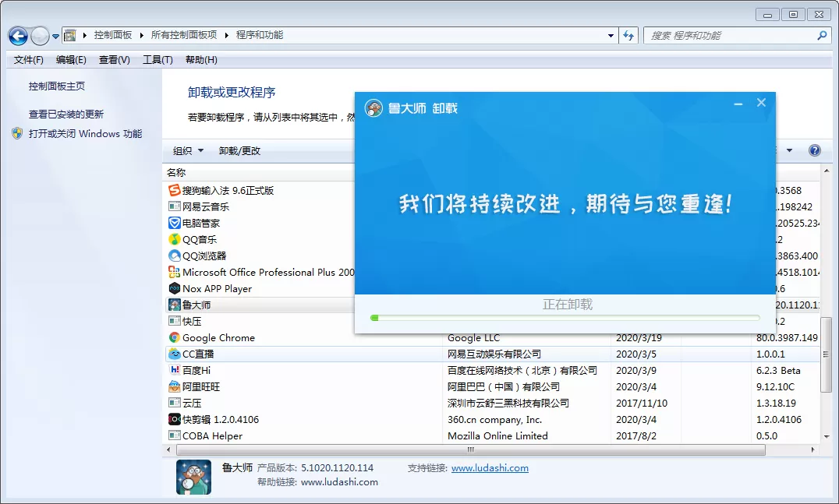Minimize the 鲁大师 卸载 dialog
Viewport: 839px width, 504px height.
738,104
